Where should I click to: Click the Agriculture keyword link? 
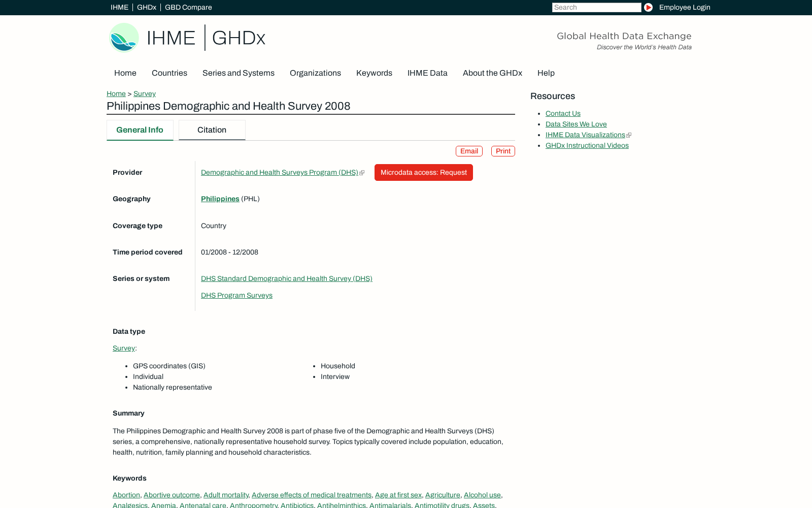pyautogui.click(x=443, y=495)
